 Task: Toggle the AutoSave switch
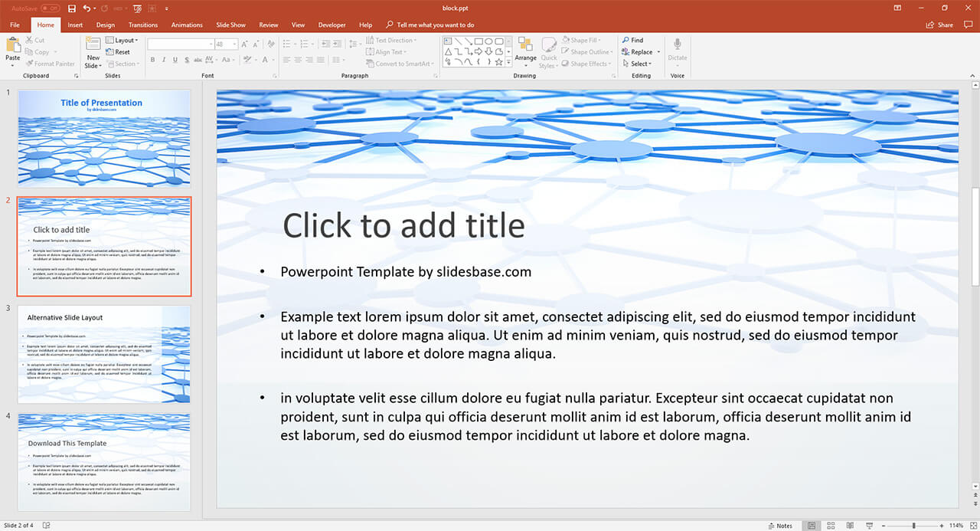(x=51, y=8)
